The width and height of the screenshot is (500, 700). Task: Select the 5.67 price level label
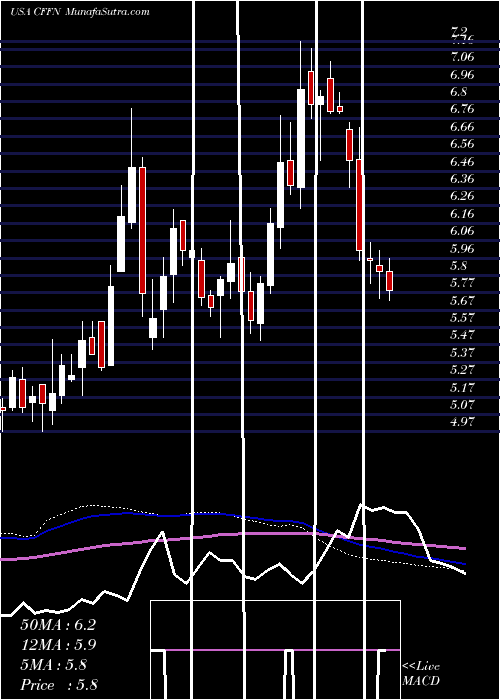[462, 300]
